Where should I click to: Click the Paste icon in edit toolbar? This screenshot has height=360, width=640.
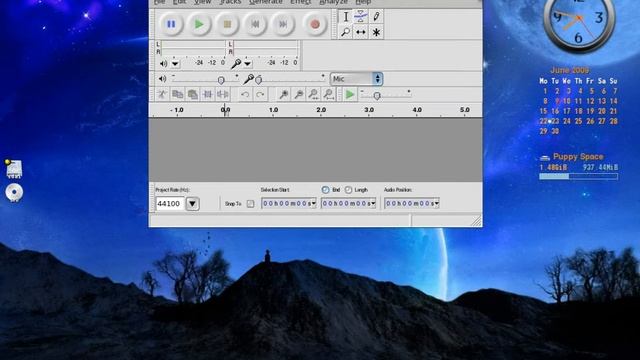point(192,95)
